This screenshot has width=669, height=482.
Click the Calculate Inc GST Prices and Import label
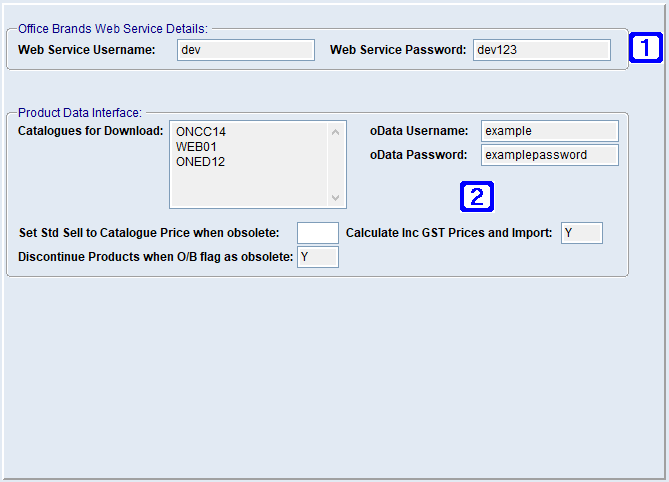click(x=448, y=233)
